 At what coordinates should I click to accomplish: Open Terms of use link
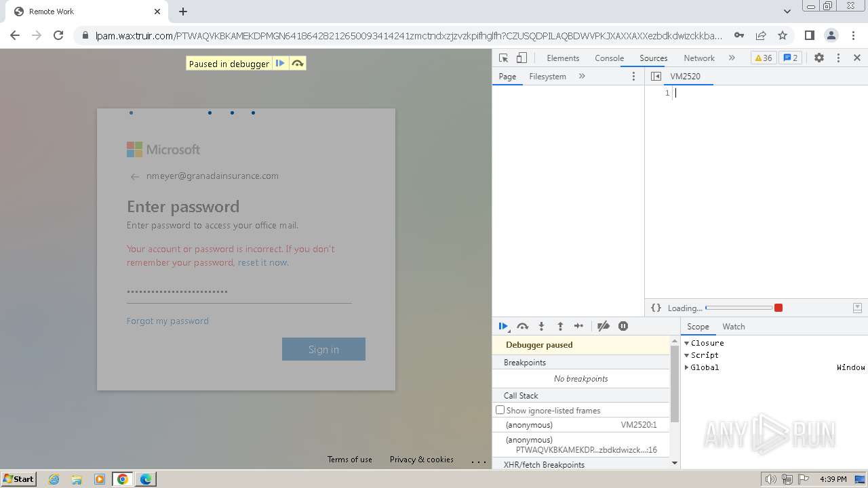[x=350, y=460]
